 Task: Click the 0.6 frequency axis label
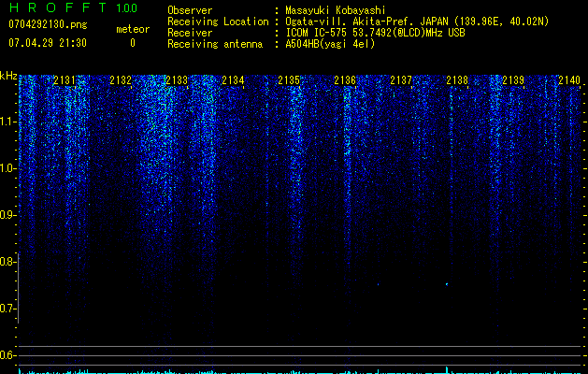(7, 355)
